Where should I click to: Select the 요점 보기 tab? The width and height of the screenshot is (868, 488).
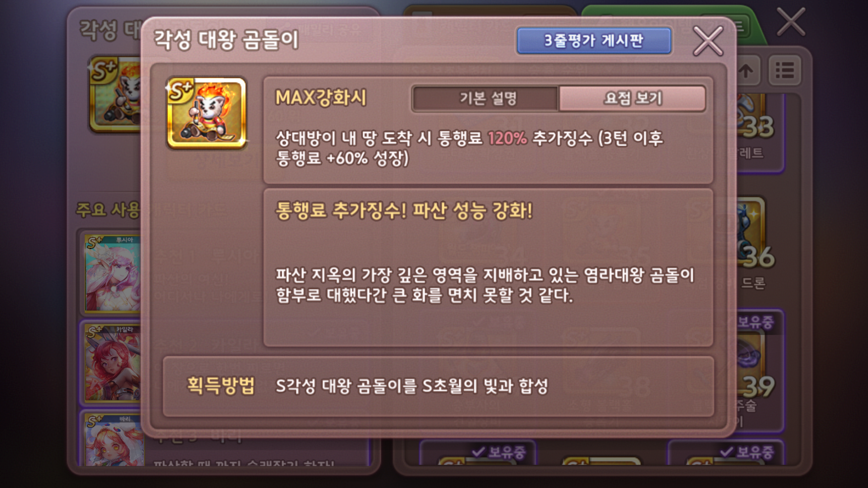(x=632, y=99)
